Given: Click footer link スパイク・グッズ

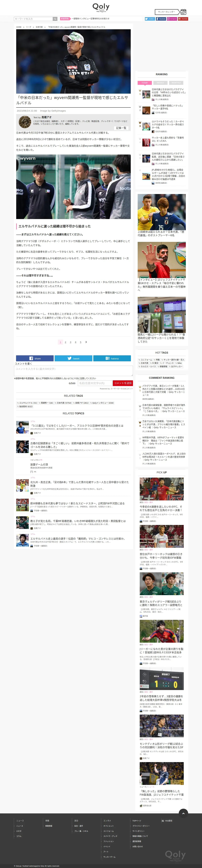Looking at the screenshot, I should pyautogui.click(x=110, y=836).
